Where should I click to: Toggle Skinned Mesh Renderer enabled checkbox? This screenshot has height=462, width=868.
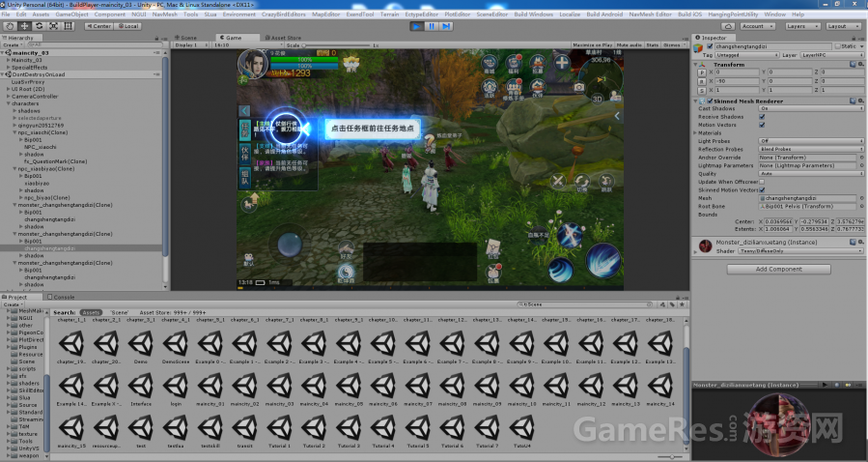pyautogui.click(x=711, y=101)
